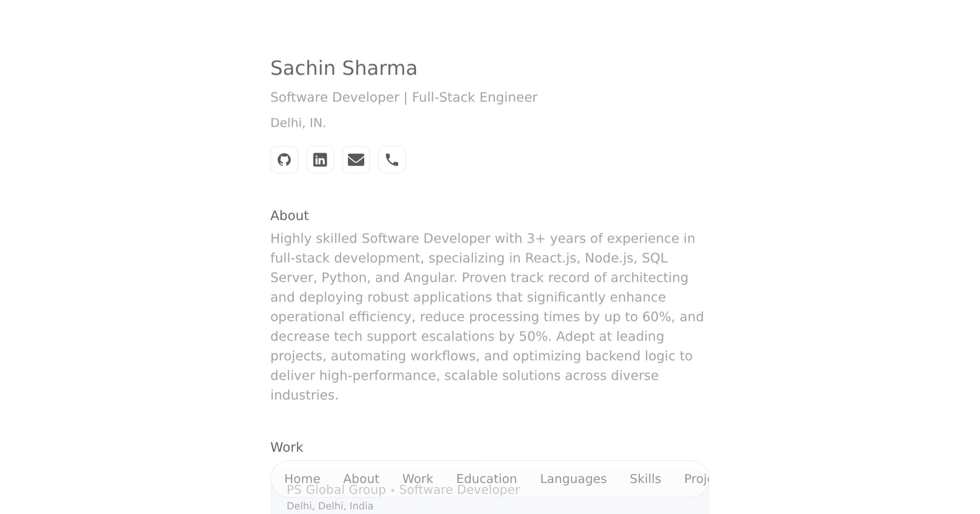980x514 pixels.
Task: Select Education in the navigation bar
Action: pos(486,479)
